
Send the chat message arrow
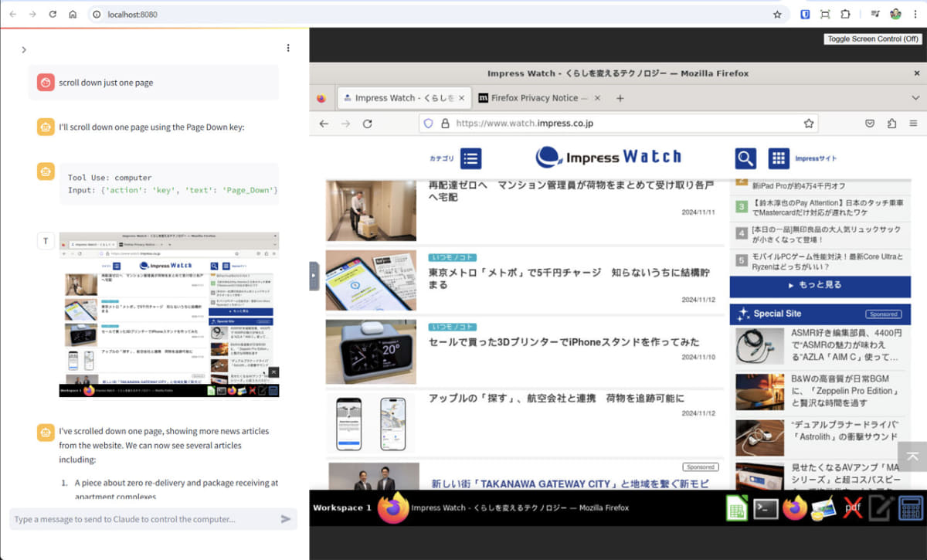coord(286,519)
